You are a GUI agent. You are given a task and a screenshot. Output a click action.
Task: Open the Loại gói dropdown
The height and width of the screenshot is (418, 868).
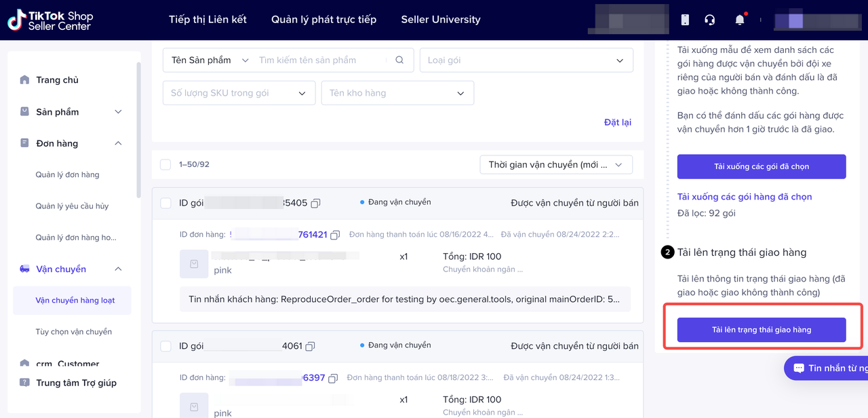[526, 60]
